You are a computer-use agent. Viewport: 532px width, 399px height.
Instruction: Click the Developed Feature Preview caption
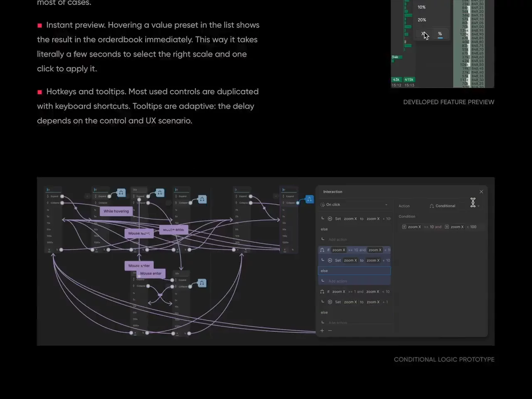[449, 102]
